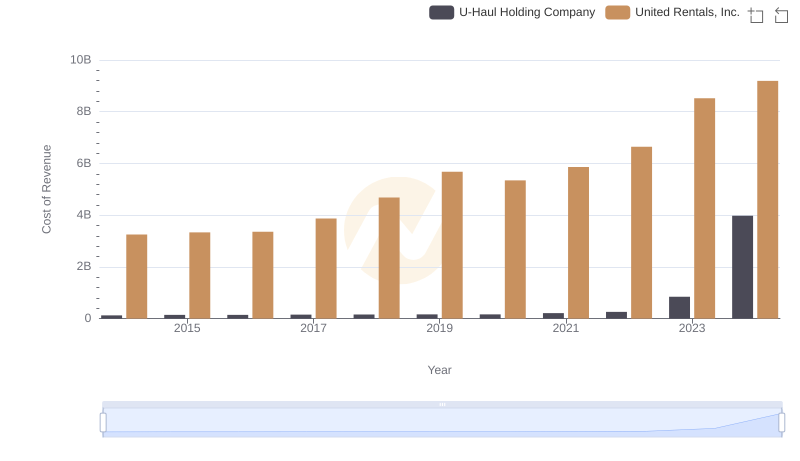800x461 pixels.
Task: Click the x-axis label 2017
Action: pyautogui.click(x=313, y=328)
